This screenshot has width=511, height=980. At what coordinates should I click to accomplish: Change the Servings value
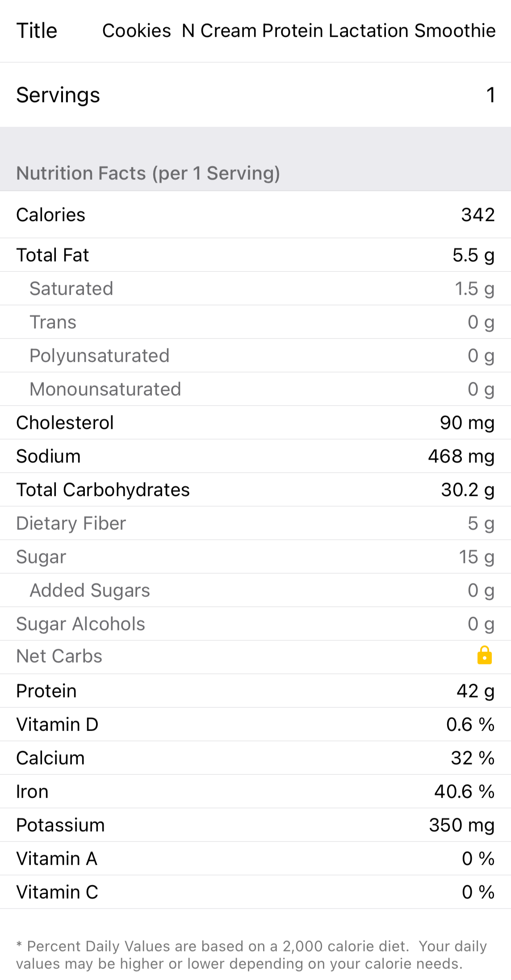point(490,95)
